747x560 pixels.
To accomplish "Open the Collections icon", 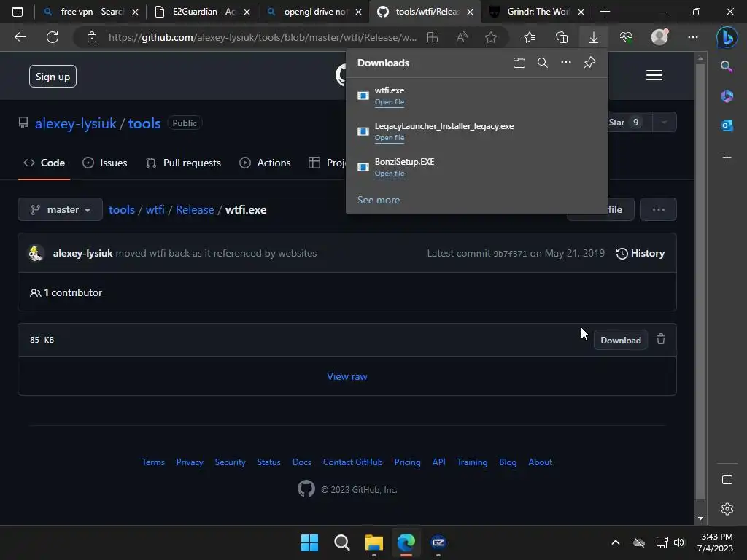I will pos(562,37).
